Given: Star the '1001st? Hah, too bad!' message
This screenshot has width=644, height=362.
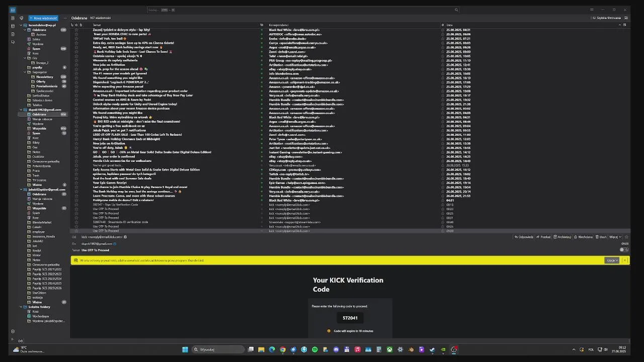Looking at the screenshot, I should 76,39.
